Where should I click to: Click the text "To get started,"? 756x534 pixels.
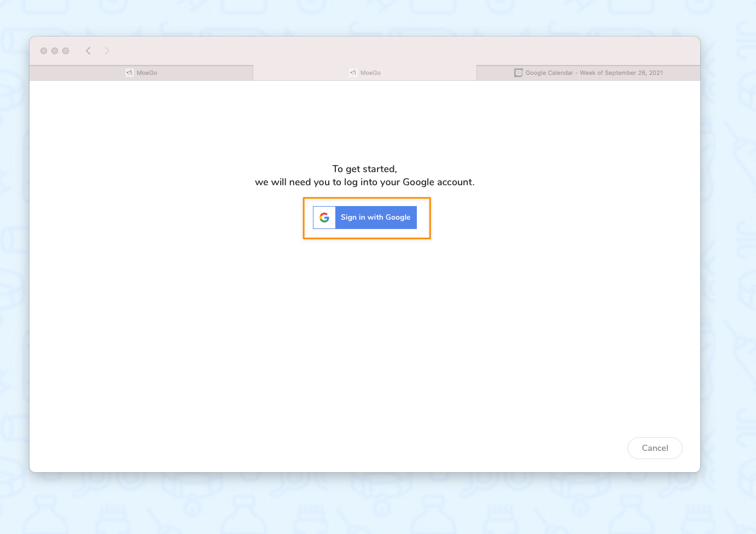click(x=365, y=169)
